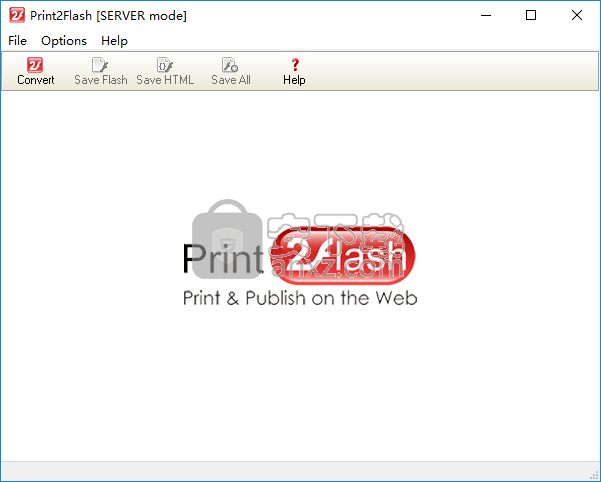
Task: Open the Options menu
Action: (x=64, y=41)
